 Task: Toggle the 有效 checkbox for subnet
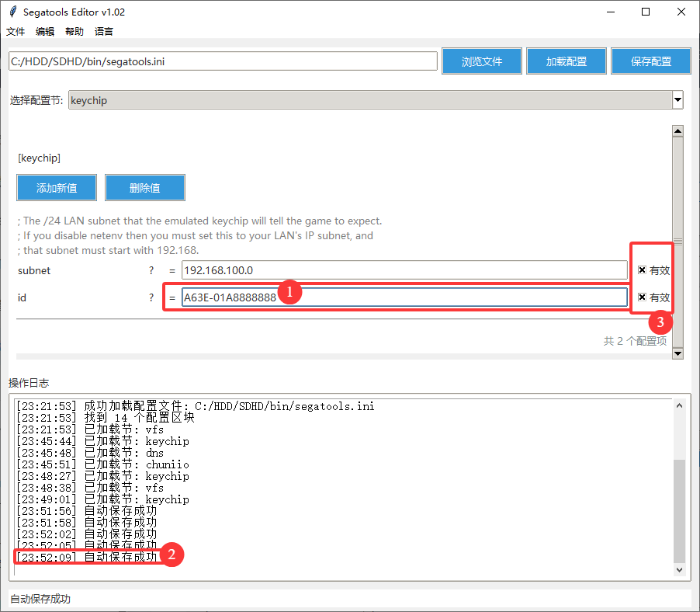tap(642, 269)
